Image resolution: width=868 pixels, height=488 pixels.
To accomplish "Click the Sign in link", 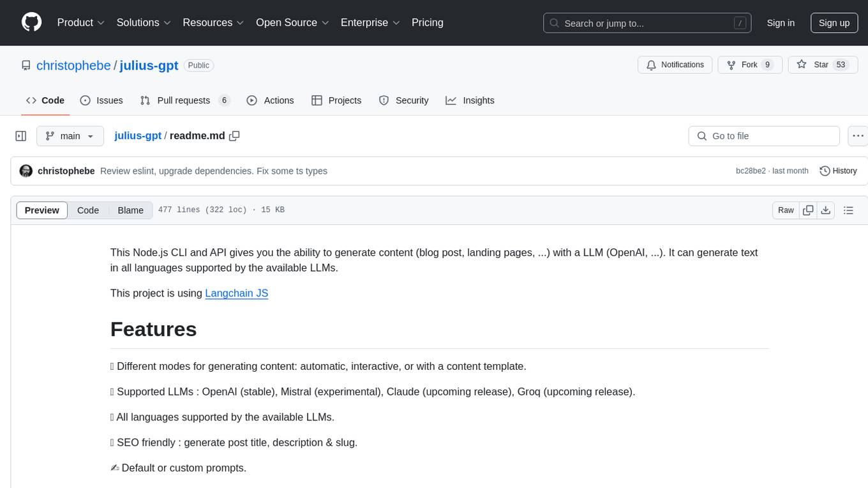I will click(781, 23).
